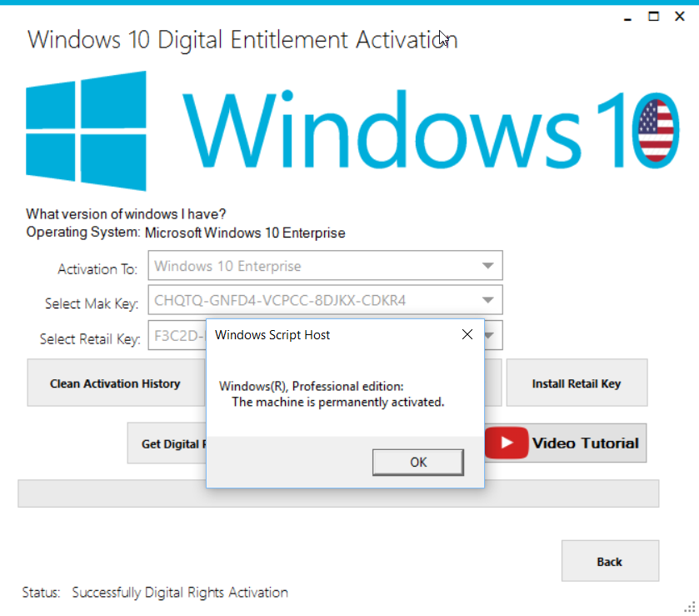Close the activation window
The image size is (699, 616).
(x=679, y=17)
